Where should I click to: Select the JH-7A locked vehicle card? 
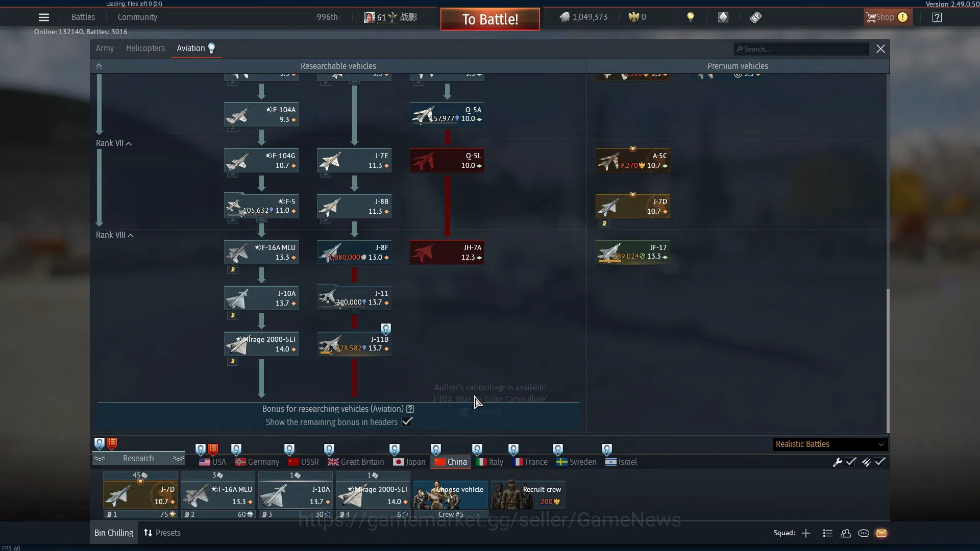coord(447,252)
